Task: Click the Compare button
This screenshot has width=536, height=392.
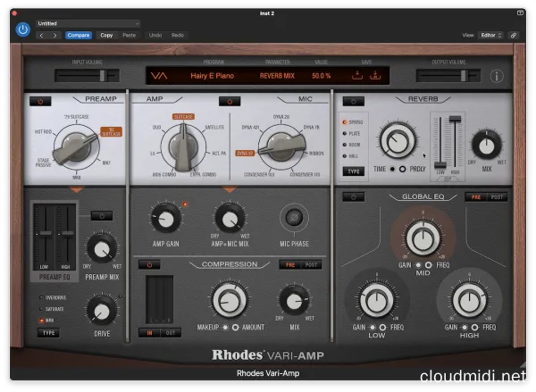Action: (79, 35)
